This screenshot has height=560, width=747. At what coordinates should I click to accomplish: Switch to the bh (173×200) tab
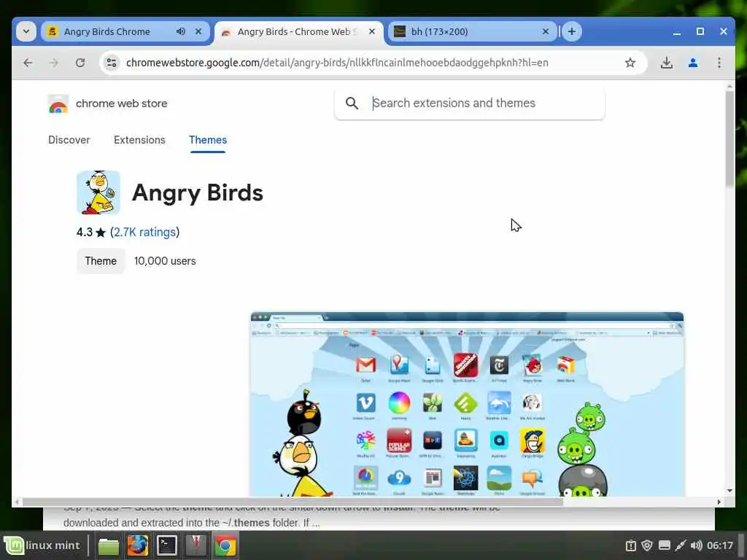[473, 31]
